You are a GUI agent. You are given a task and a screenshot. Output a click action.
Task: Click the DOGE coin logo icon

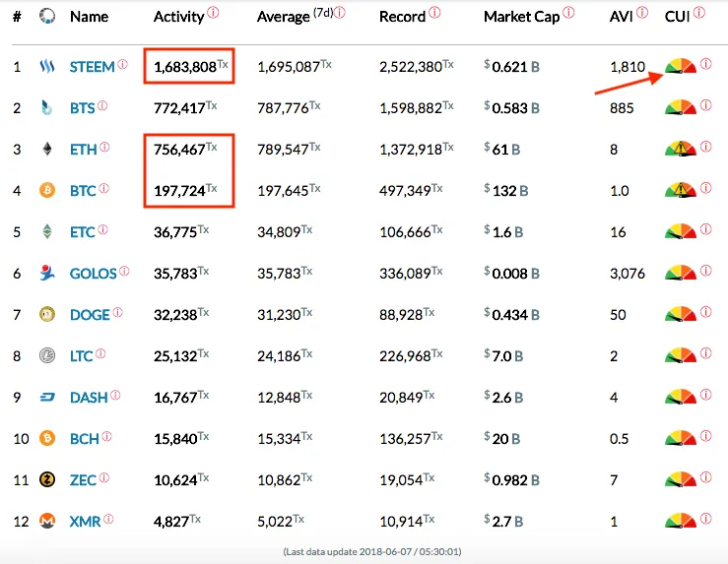click(47, 314)
